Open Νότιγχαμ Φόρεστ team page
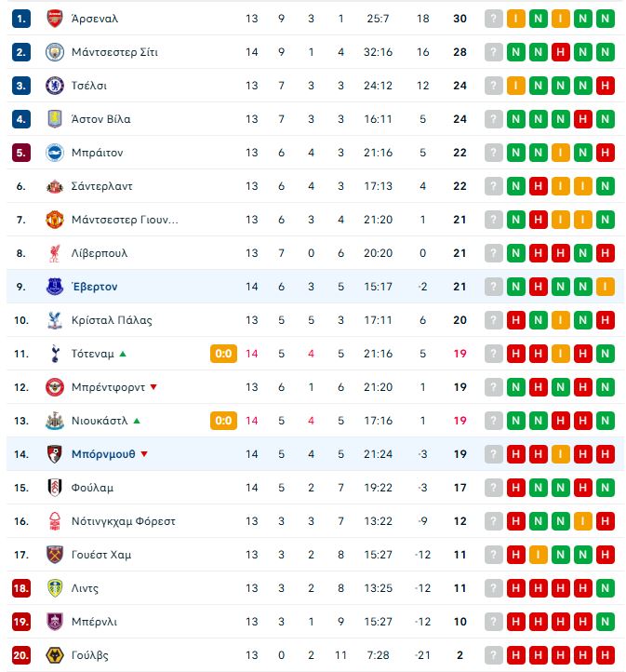The width and height of the screenshot is (626, 672). (x=123, y=521)
